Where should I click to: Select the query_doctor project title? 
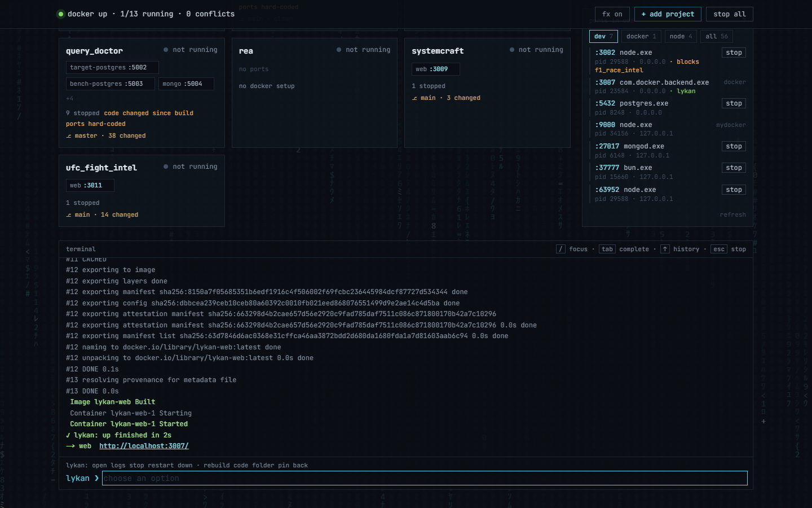94,51
